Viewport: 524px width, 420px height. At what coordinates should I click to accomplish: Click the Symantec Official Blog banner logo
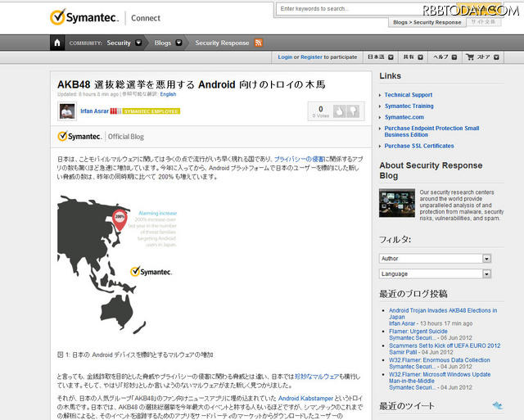[101, 137]
